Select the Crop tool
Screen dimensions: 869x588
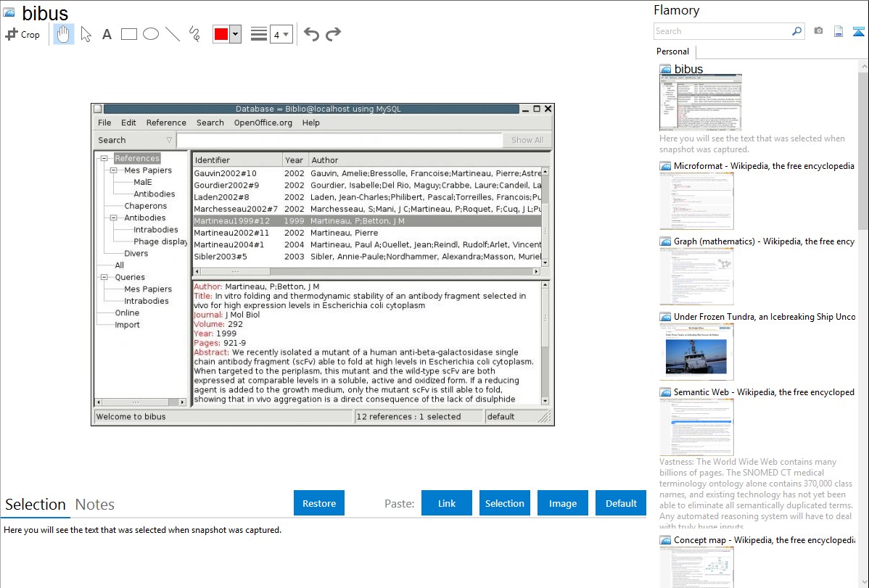(x=22, y=34)
